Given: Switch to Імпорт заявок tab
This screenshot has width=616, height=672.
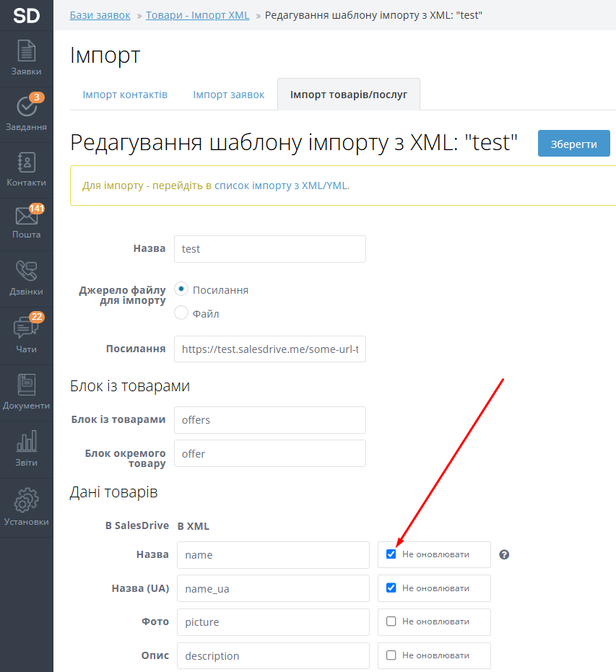Looking at the screenshot, I should 229,95.
